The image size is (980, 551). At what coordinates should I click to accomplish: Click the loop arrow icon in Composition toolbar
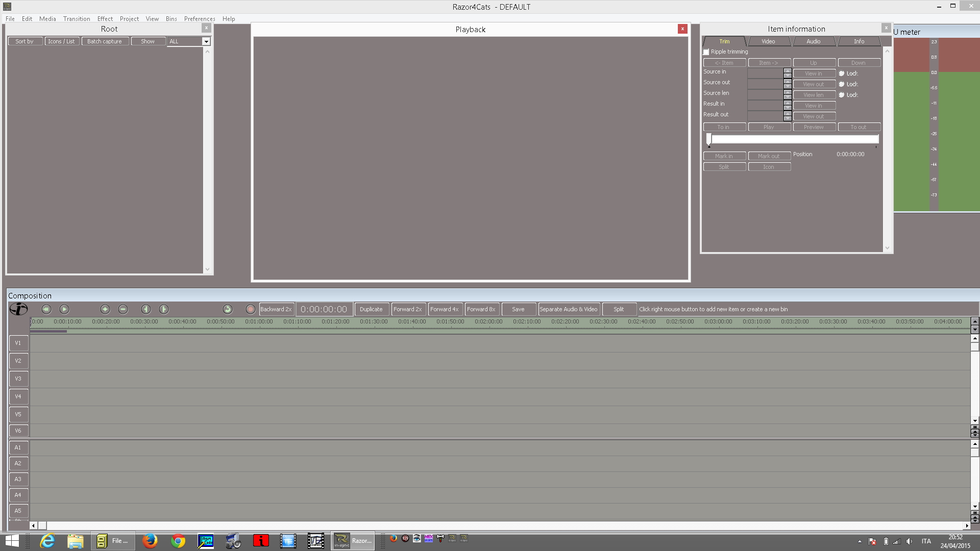point(228,309)
